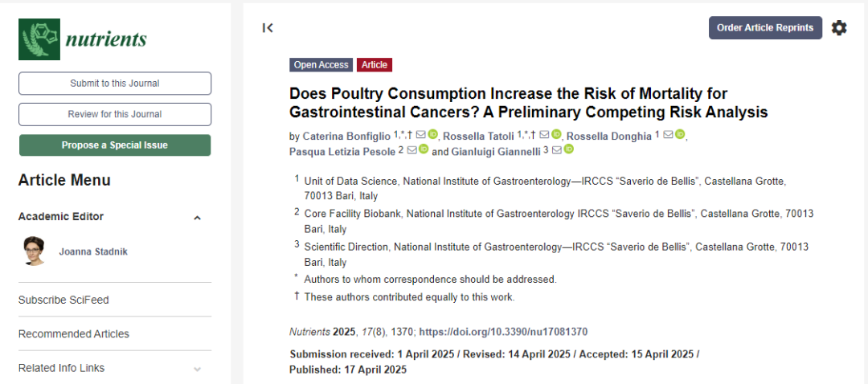Viewport: 868px width, 384px height.
Task: Open Caterina Bonfiglio's ORCID icon
Action: pos(433,134)
